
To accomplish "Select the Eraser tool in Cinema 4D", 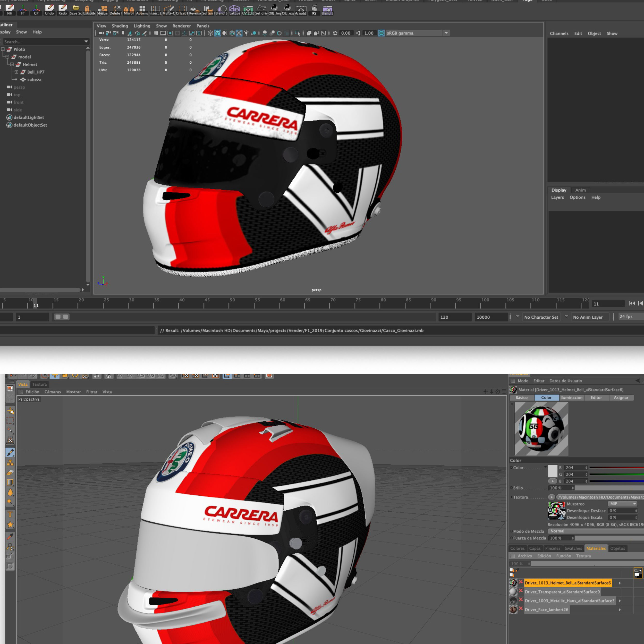I will pos(10,472).
